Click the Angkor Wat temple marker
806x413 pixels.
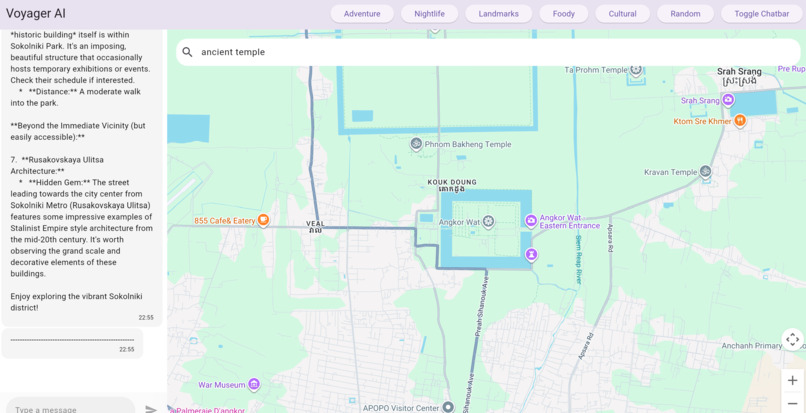click(x=488, y=222)
